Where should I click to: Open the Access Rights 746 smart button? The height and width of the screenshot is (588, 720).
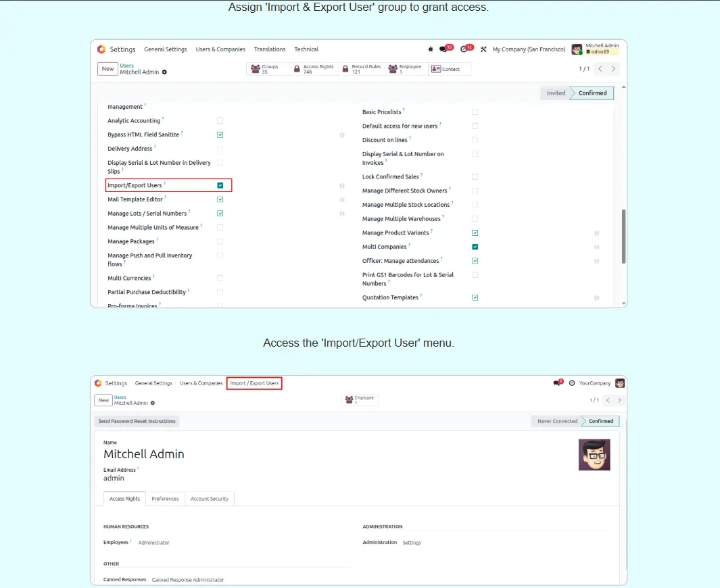[x=314, y=69]
